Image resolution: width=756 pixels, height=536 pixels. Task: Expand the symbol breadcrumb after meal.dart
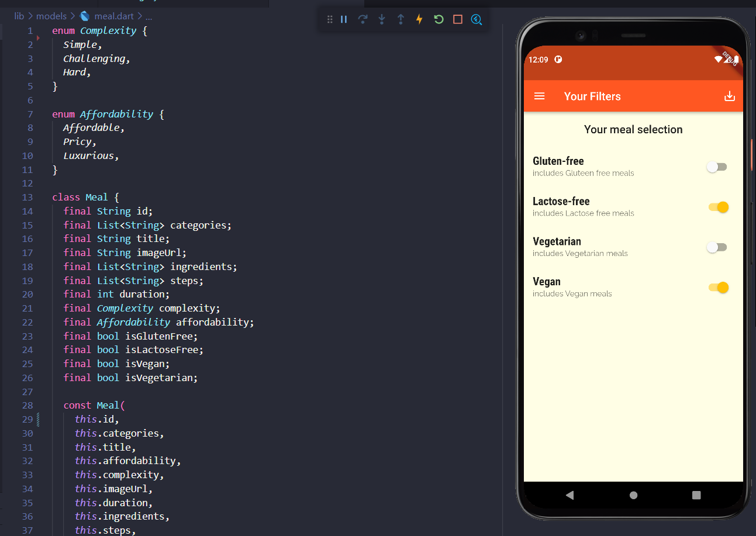coord(149,16)
